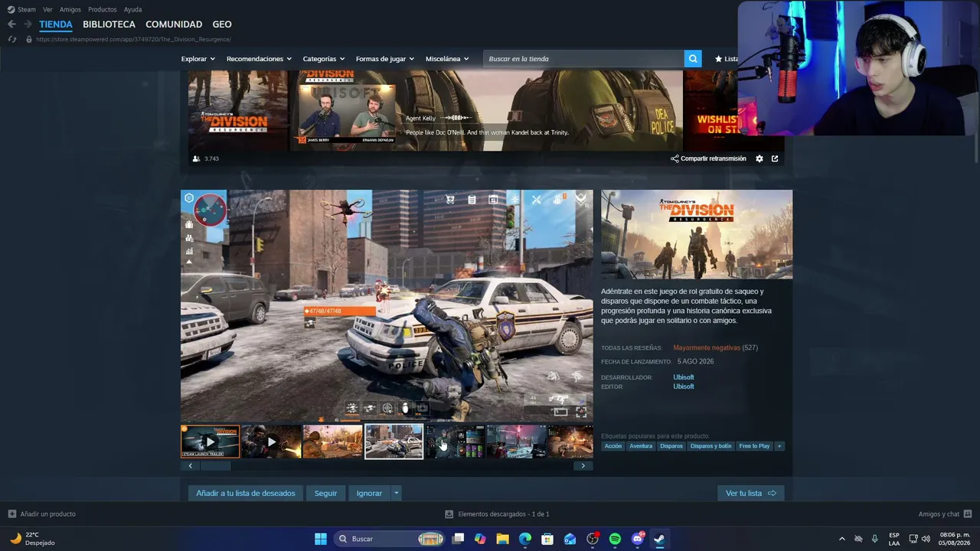This screenshot has height=551, width=980.
Task: Click the Amigos y chat icon
Action: tap(968, 514)
